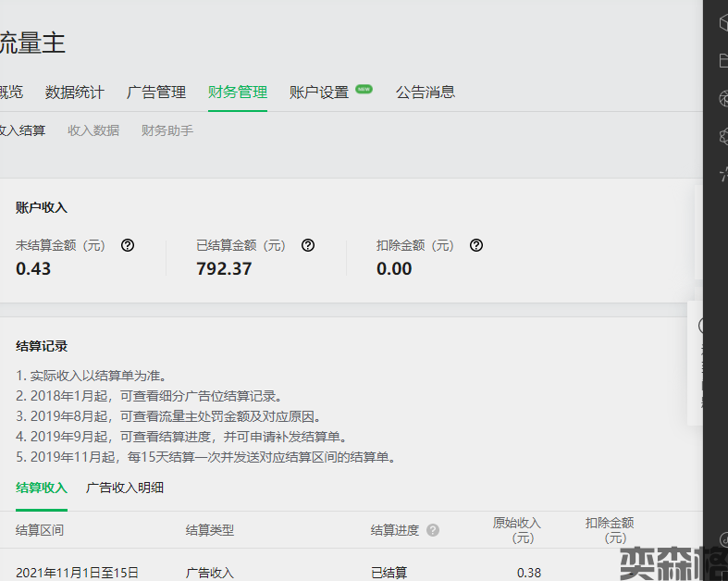Click help icon beside 已结算金额
This screenshot has width=728, height=581.
pos(308,245)
